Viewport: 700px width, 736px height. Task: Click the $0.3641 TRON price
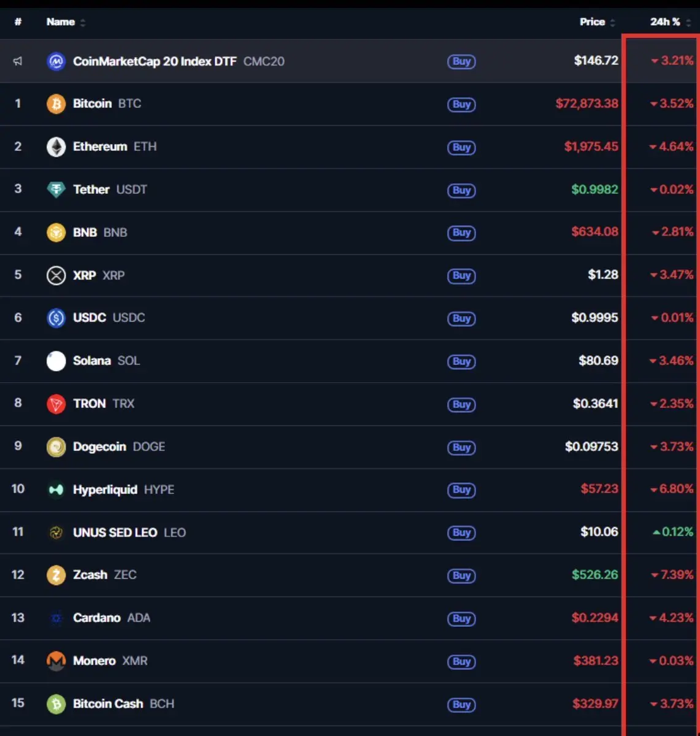[x=595, y=404]
